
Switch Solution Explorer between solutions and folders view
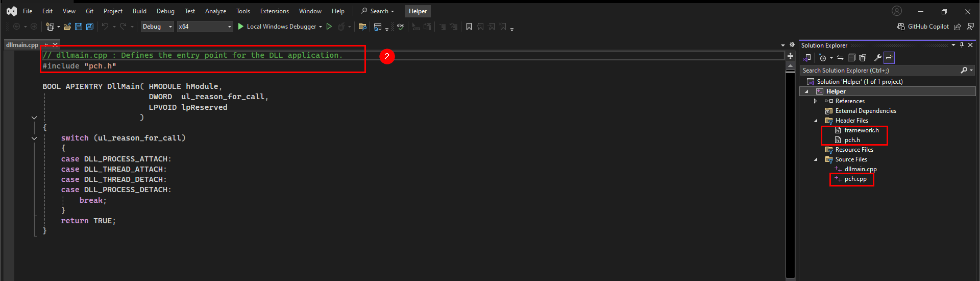click(807, 58)
